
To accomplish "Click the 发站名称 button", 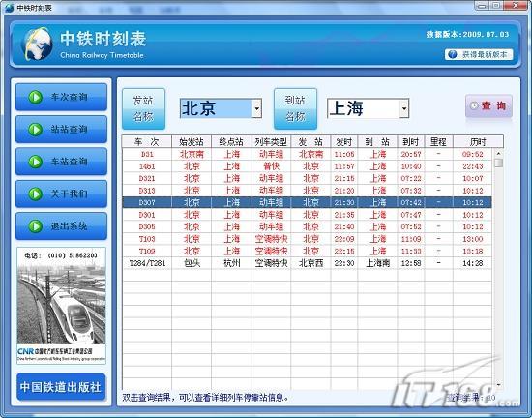I will [x=143, y=109].
